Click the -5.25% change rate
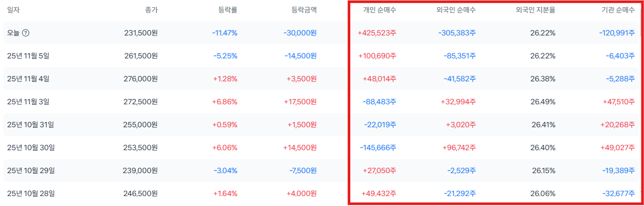The image size is (644, 206). (x=225, y=56)
